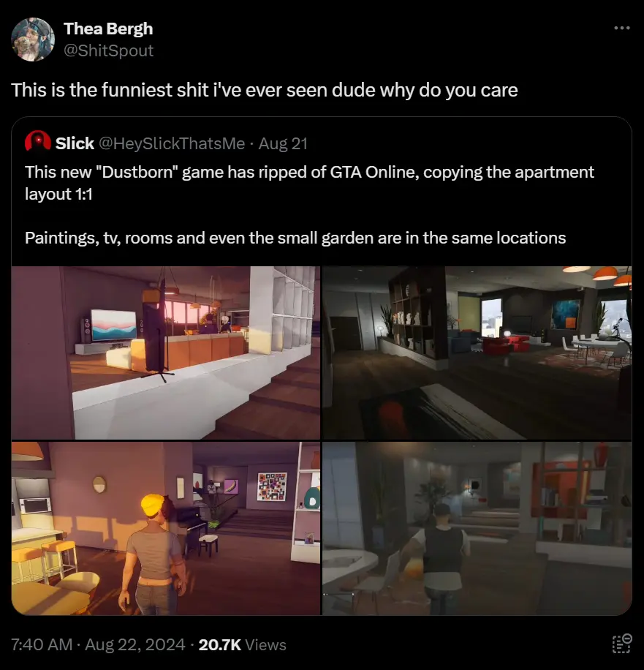This screenshot has height=670, width=644.
Task: Click the 7:40 AM Aug 22, 2024 timestamp
Action: (98, 644)
